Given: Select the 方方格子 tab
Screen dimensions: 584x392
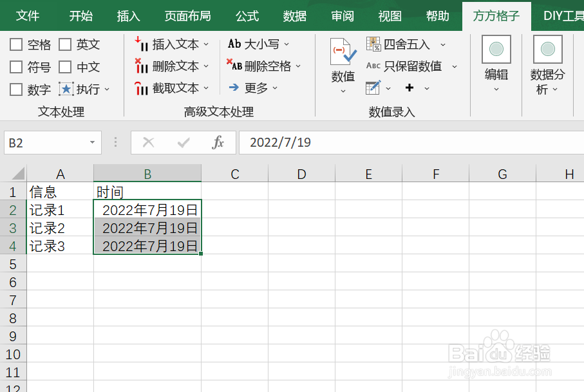Looking at the screenshot, I should 496,15.
